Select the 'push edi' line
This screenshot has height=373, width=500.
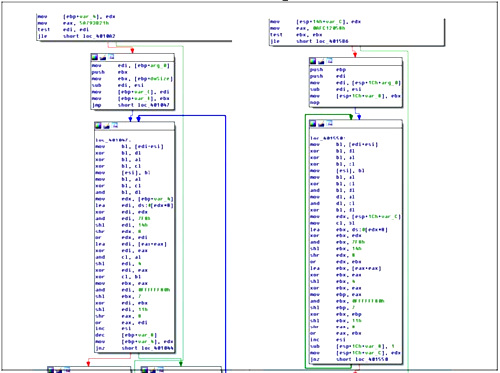point(328,76)
